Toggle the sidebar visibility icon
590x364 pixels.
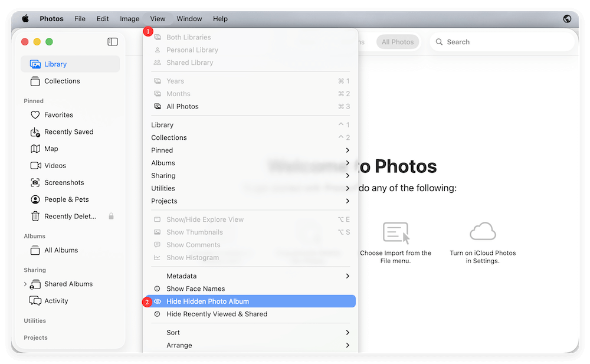click(x=113, y=41)
